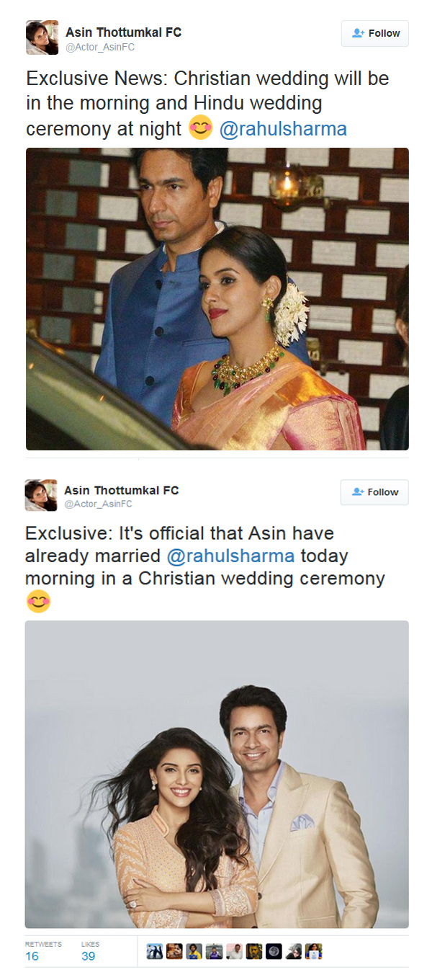Open the third liker avatar with blue jersey
Viewport: 432px width, 980px height.
[x=194, y=951]
